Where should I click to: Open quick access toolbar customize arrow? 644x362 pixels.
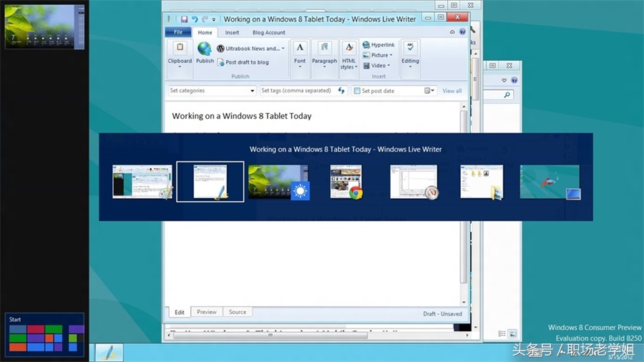pos(213,20)
